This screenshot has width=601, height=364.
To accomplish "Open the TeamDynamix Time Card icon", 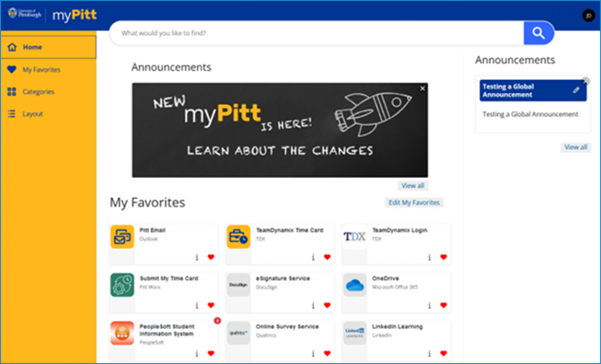I will [238, 237].
